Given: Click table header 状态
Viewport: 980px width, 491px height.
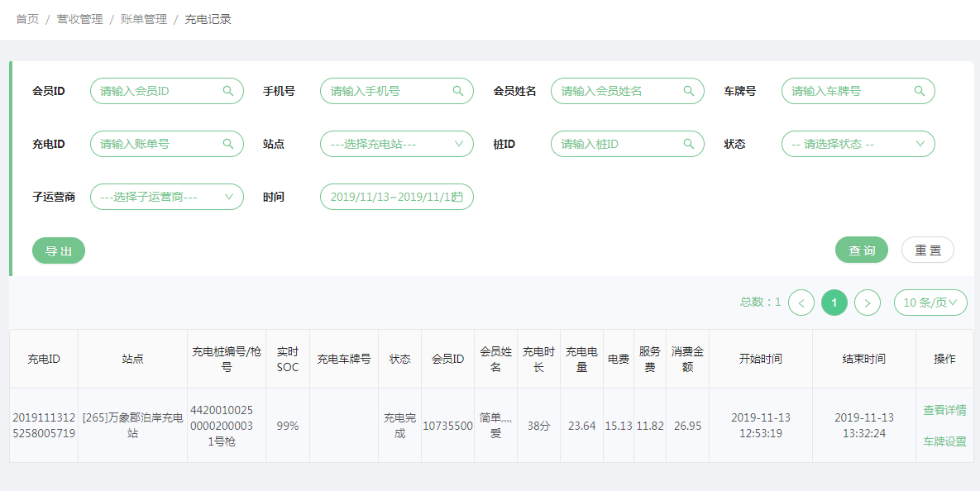Looking at the screenshot, I should pyautogui.click(x=400, y=360).
